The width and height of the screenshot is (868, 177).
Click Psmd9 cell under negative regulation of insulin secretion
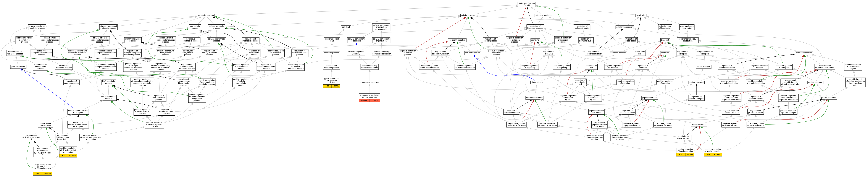(690, 155)
